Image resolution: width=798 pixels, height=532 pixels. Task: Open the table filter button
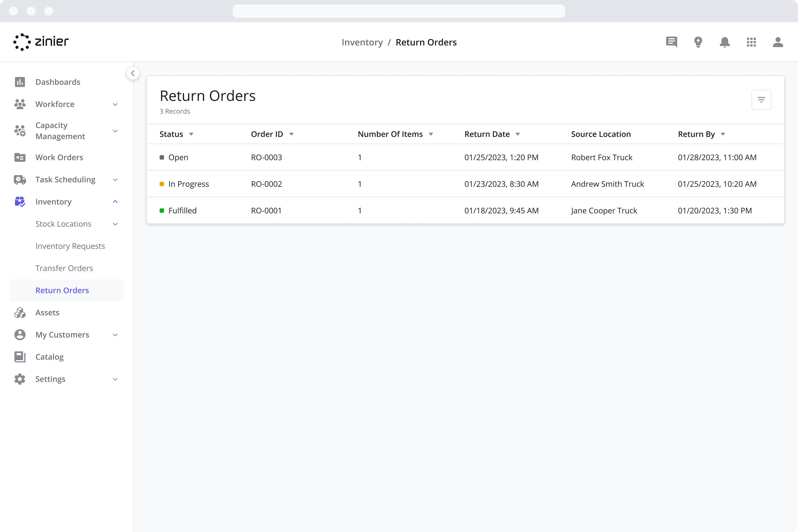click(x=761, y=100)
